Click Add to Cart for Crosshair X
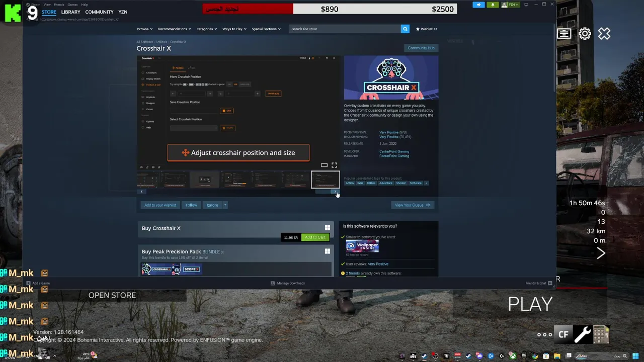This screenshot has width=644, height=362. (315, 237)
